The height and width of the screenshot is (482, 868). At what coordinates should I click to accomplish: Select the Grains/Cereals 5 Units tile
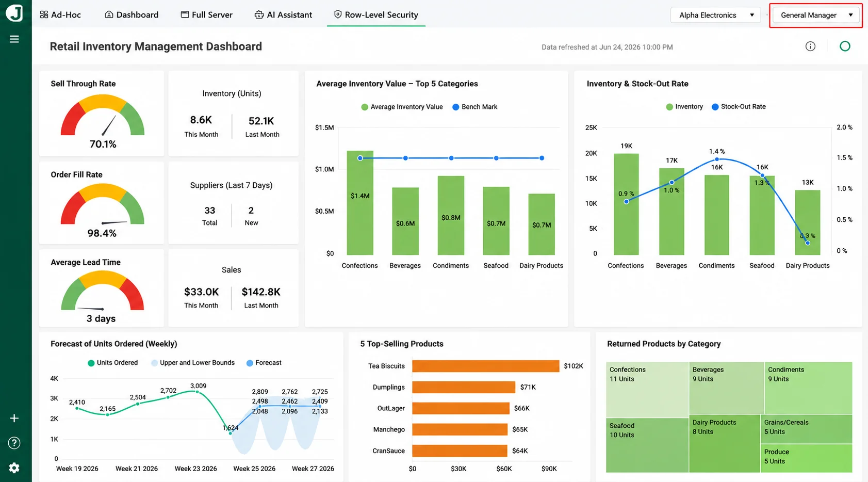(x=806, y=429)
